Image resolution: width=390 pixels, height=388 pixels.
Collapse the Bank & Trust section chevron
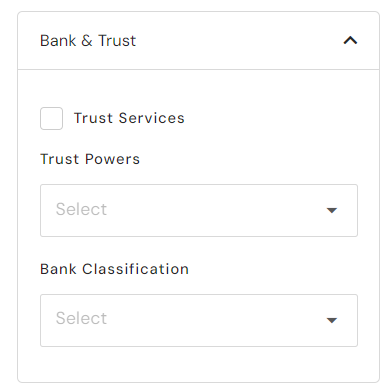point(350,41)
